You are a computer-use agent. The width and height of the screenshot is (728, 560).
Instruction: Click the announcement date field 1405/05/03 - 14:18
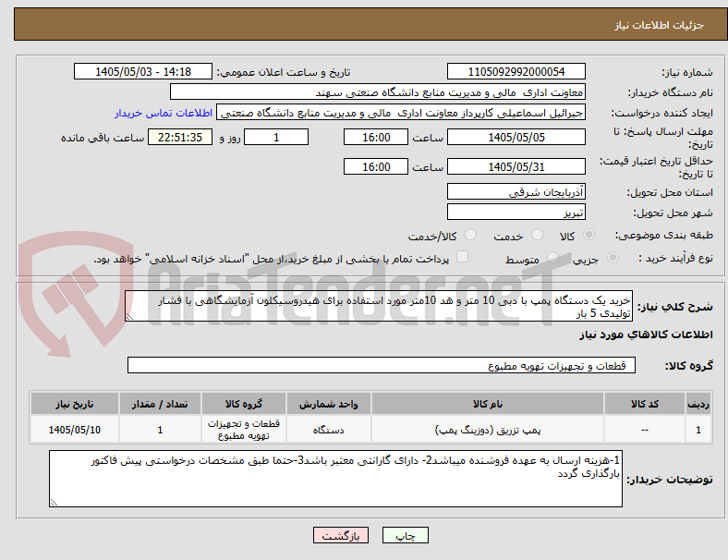coord(143,72)
